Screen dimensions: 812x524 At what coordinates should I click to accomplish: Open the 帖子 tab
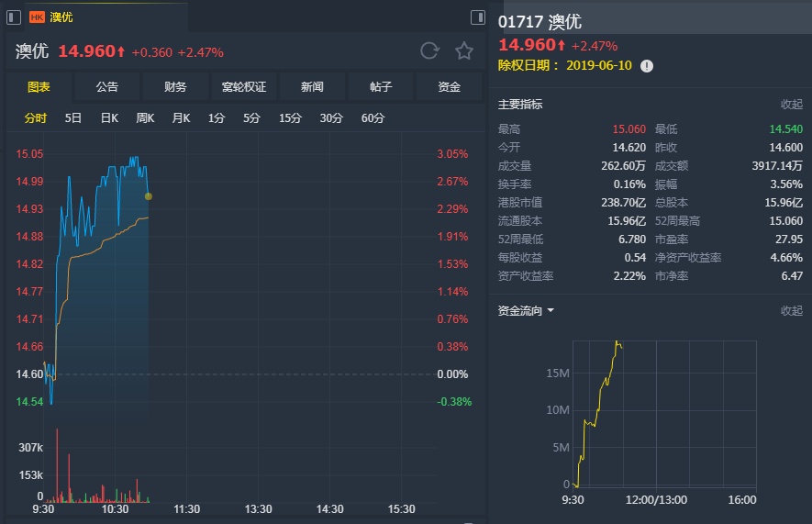[381, 87]
